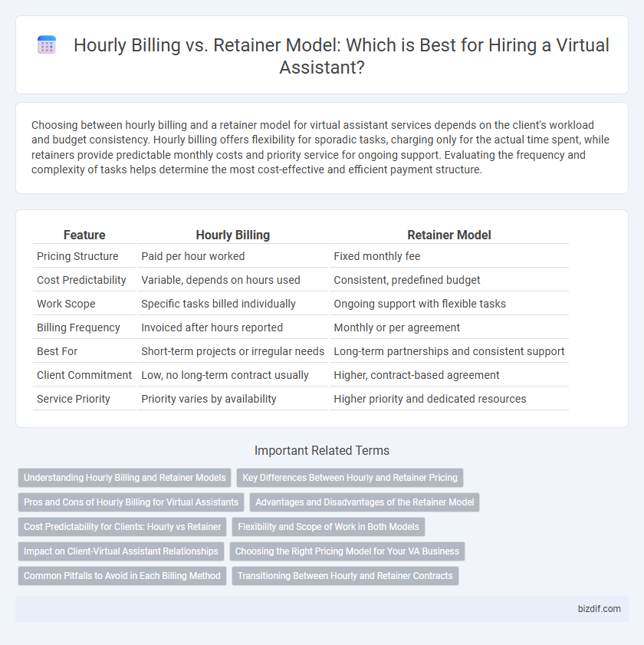Click the 'Paid per hour worked' cell
Screen dimensions: 644x645
pyautogui.click(x=233, y=256)
